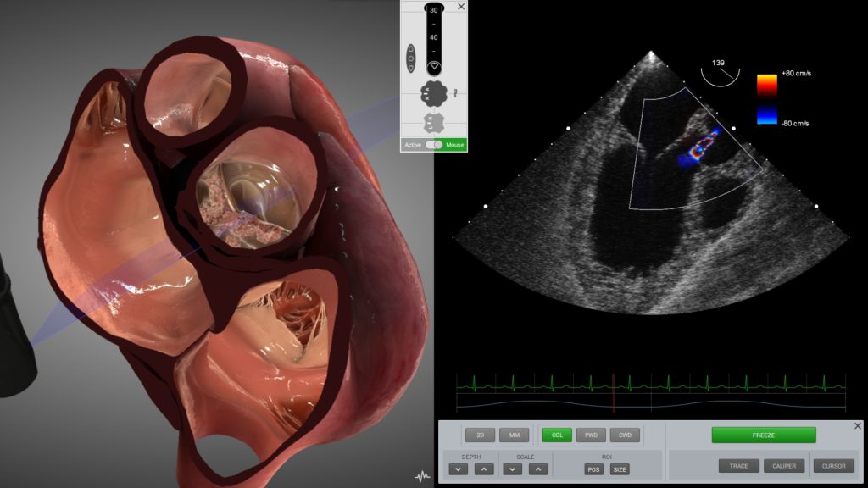Click the color Doppler velocity scale bar
The height and width of the screenshot is (488, 868).
(x=767, y=99)
